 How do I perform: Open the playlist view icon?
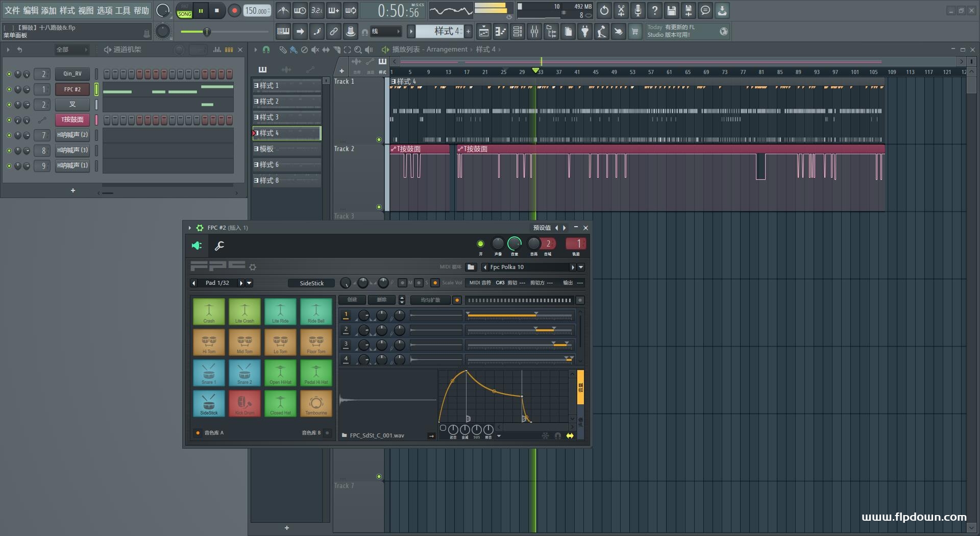point(484,32)
